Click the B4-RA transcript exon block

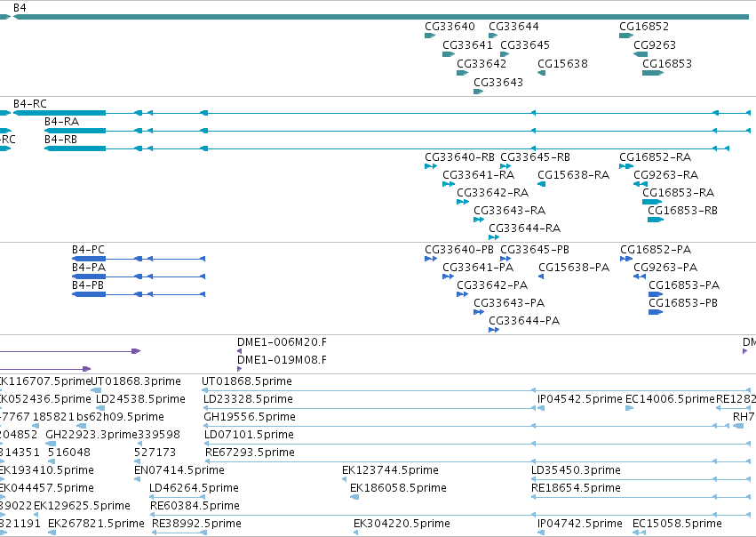coord(75,131)
